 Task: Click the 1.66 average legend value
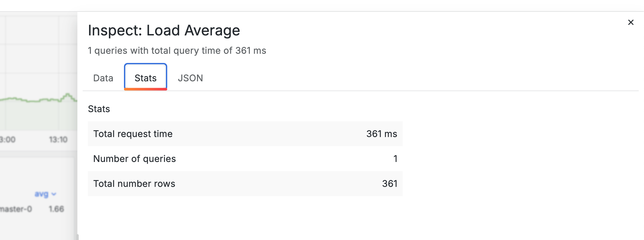point(56,209)
